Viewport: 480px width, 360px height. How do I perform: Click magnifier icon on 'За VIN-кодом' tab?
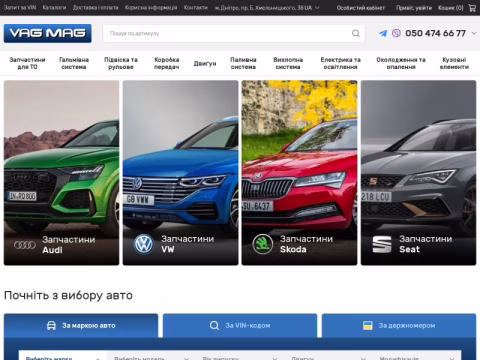[x=214, y=326]
